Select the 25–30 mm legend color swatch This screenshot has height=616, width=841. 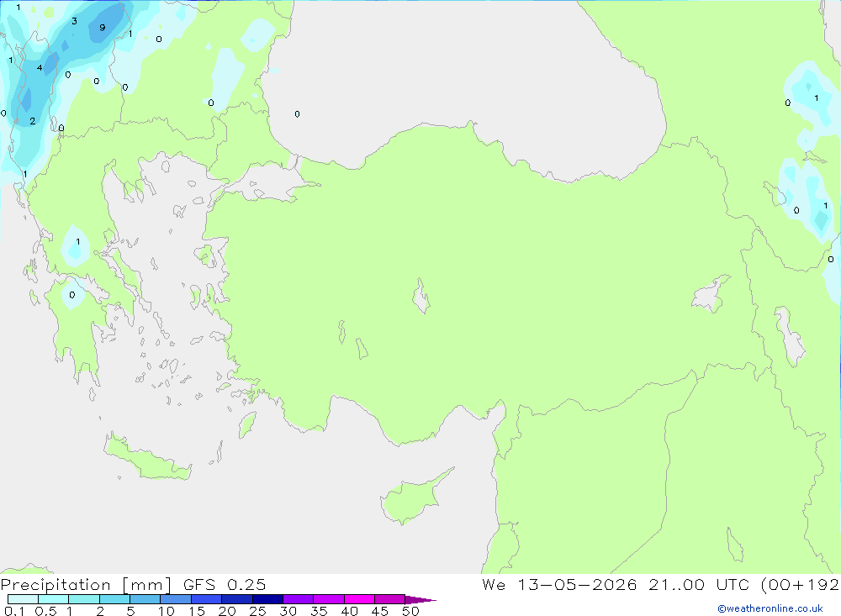point(267,599)
